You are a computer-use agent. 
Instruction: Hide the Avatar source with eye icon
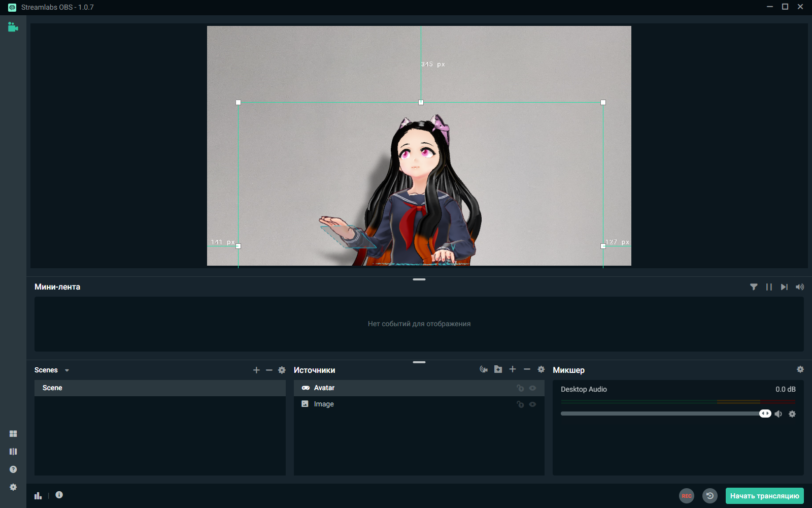tap(532, 388)
